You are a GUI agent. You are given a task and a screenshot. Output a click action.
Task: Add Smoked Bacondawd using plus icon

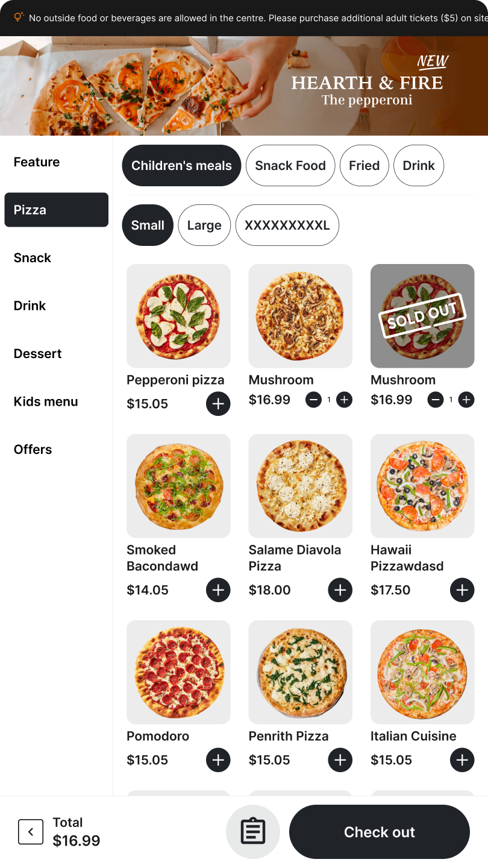click(218, 590)
